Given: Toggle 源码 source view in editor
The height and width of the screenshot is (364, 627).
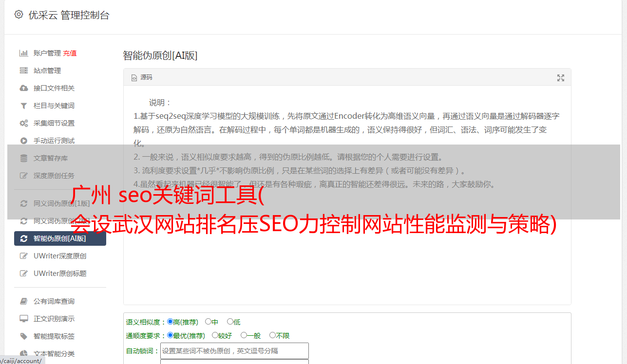Looking at the screenshot, I should [x=142, y=77].
